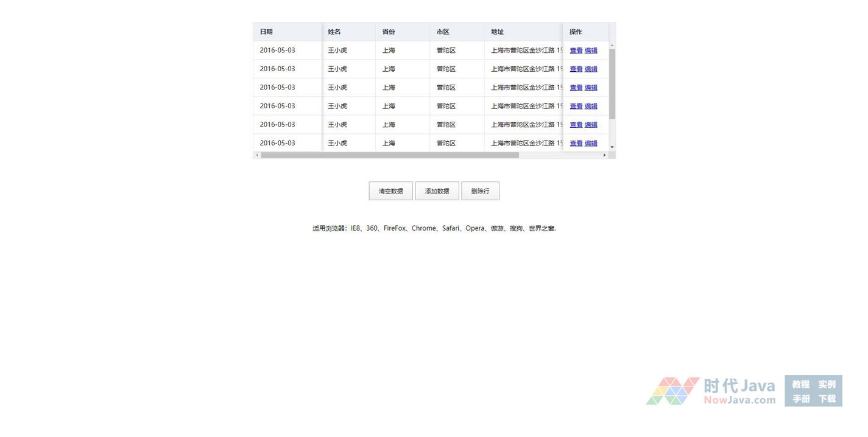Screen dimensions: 868x437
Task: Click 编辑 link in the sixth row
Action: [x=591, y=143]
